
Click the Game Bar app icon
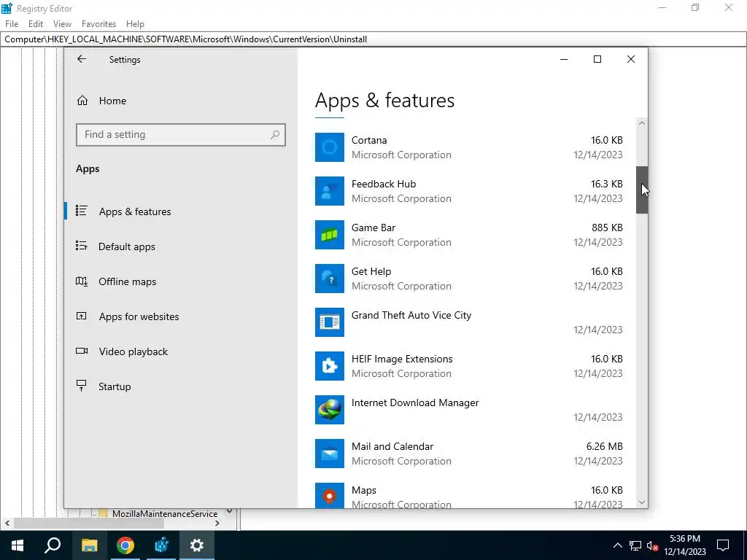pos(329,235)
